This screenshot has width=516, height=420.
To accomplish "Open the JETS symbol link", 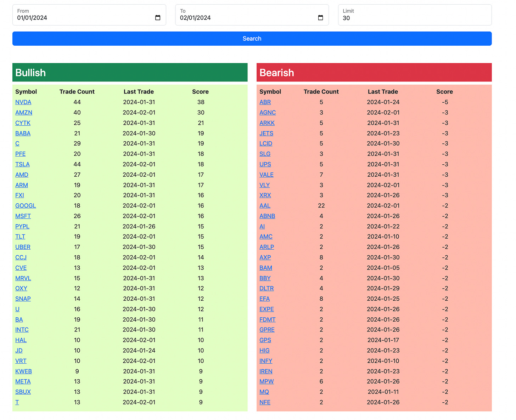I will 266,133.
